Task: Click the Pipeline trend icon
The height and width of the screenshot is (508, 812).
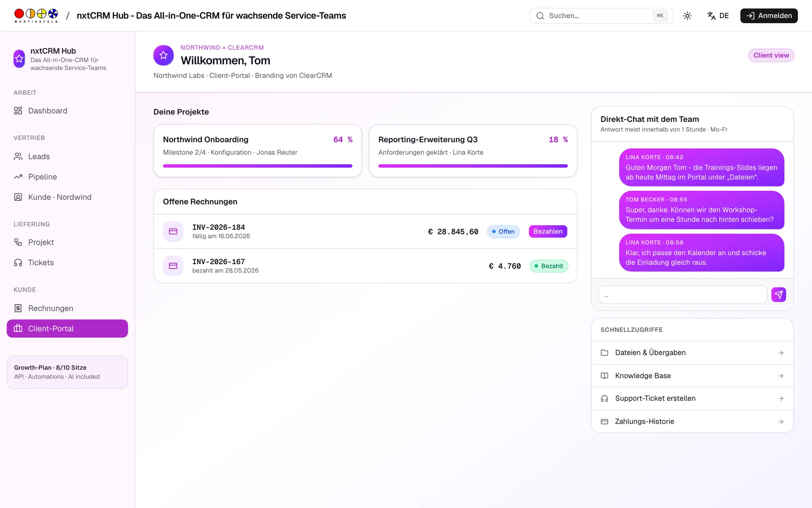Action: pyautogui.click(x=18, y=177)
